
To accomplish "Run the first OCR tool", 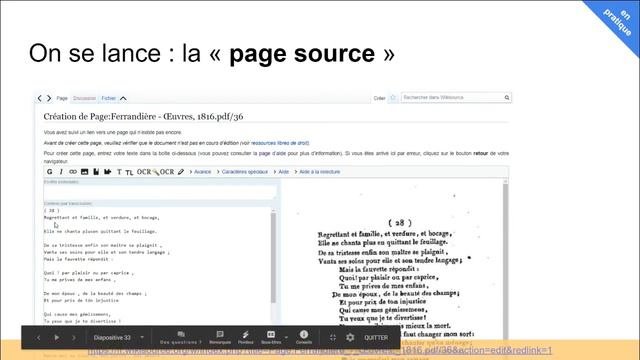I will 144,172.
